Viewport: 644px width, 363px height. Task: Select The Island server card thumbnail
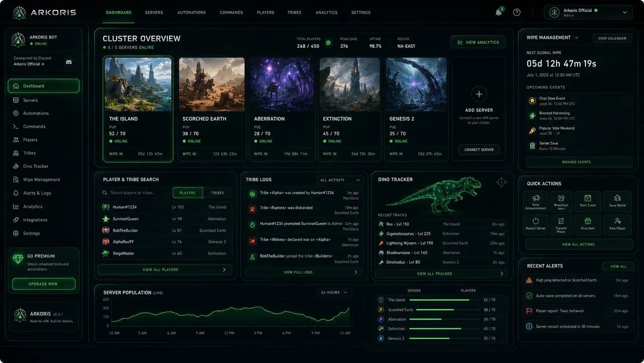138,84
